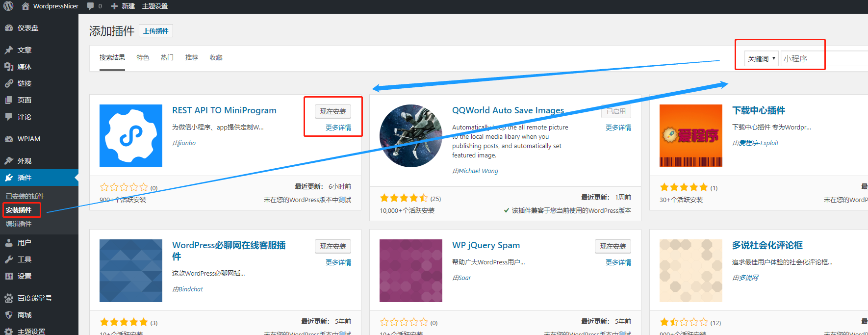This screenshot has width=868, height=335.
Task: Open the comments bubble icon in admin bar
Action: (90, 6)
